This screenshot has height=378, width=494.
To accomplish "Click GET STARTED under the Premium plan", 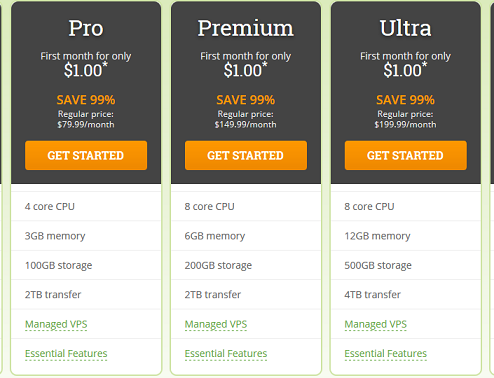I will [246, 155].
